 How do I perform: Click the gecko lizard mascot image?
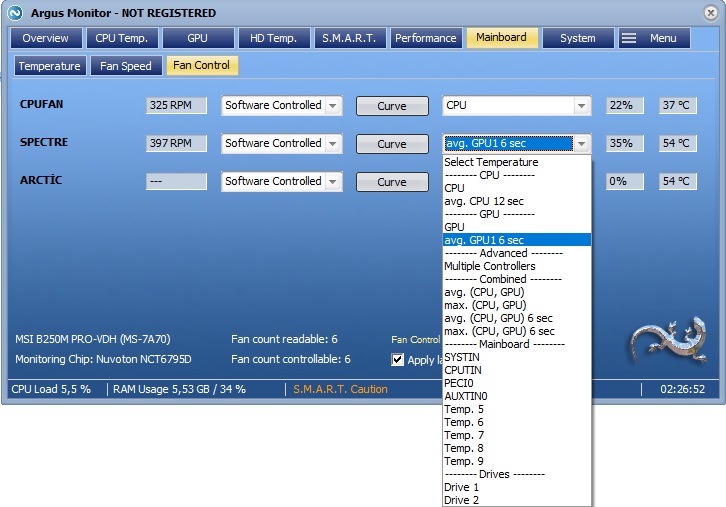click(667, 341)
